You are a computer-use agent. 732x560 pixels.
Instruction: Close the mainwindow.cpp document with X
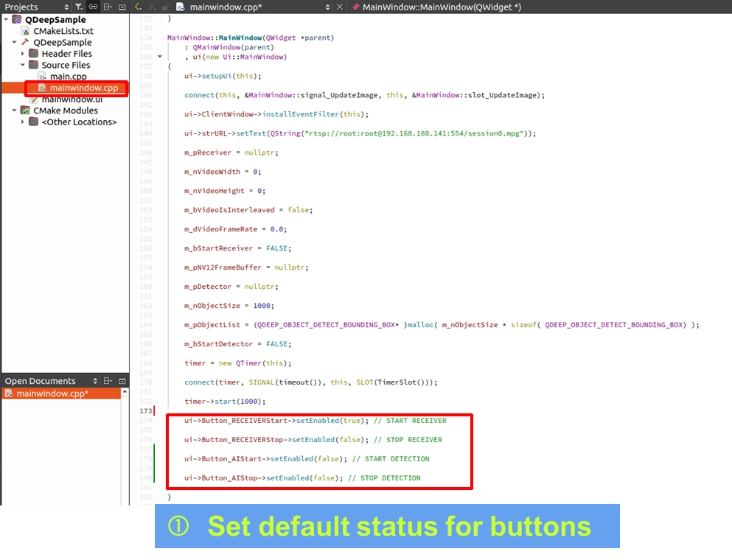click(x=340, y=7)
